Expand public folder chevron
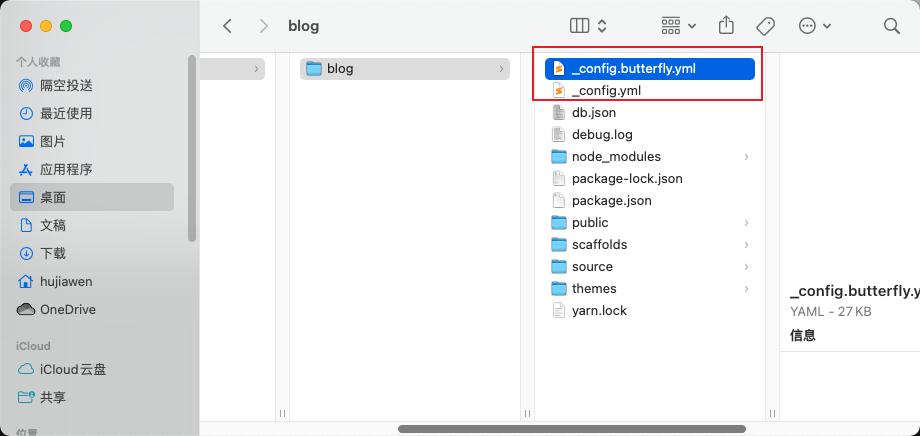Screen dimensions: 920x436 [746, 222]
